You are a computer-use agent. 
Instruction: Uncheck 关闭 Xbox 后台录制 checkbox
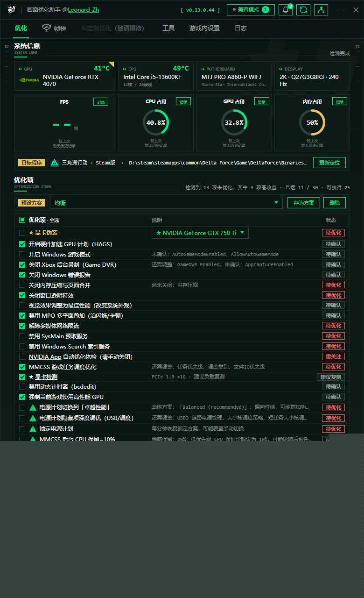(22, 264)
